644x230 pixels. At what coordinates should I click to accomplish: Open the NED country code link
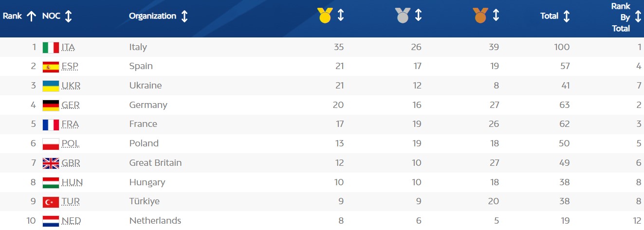[71, 221]
